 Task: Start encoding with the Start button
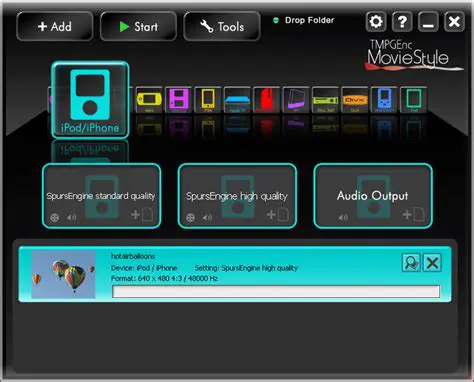point(138,26)
